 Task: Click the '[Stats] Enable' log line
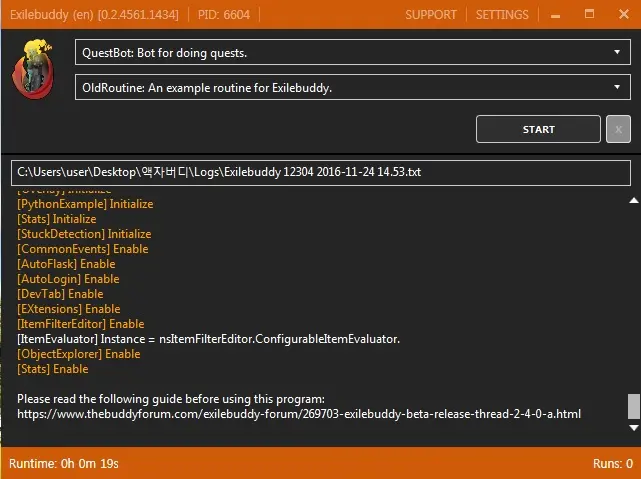53,369
